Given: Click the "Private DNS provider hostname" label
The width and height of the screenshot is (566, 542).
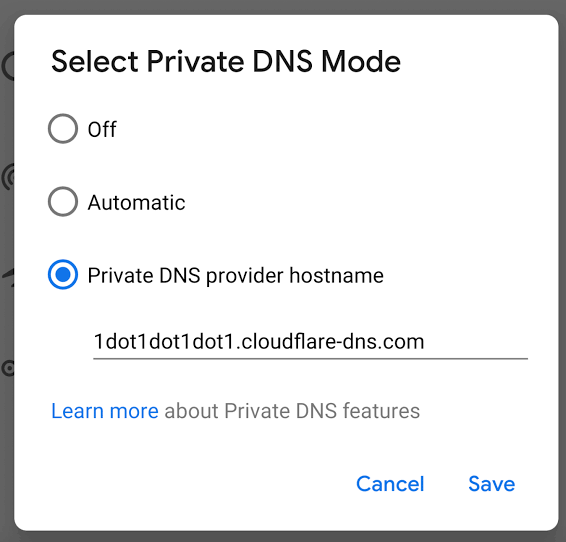Looking at the screenshot, I should 235,276.
